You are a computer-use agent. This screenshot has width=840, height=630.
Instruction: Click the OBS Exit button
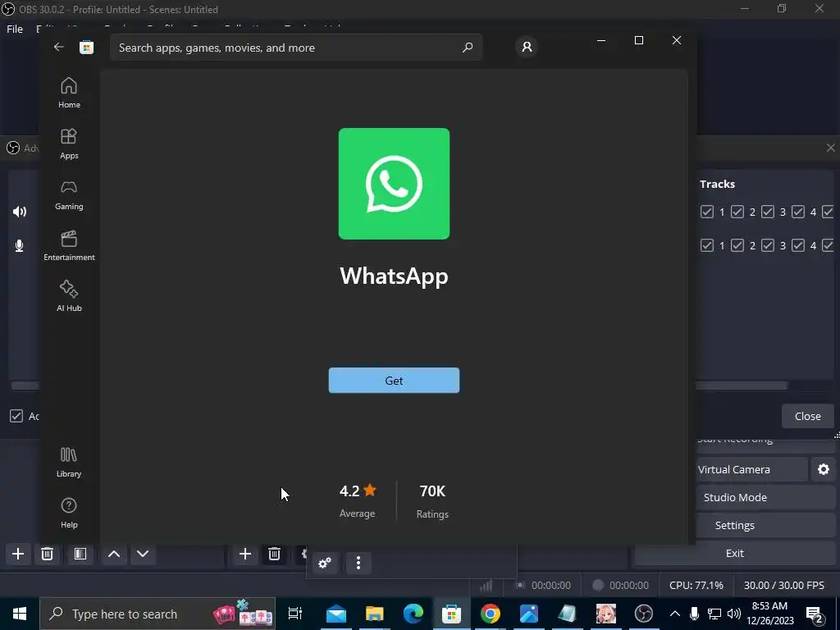pos(735,553)
